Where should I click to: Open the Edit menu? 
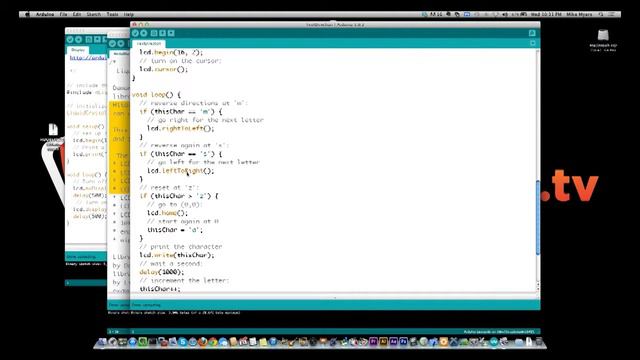coord(77,14)
